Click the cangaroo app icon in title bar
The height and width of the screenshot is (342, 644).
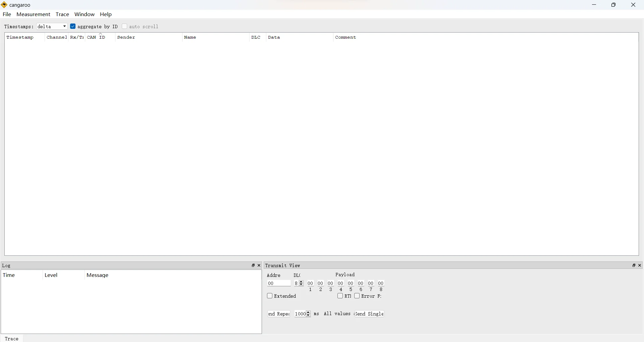coord(4,5)
